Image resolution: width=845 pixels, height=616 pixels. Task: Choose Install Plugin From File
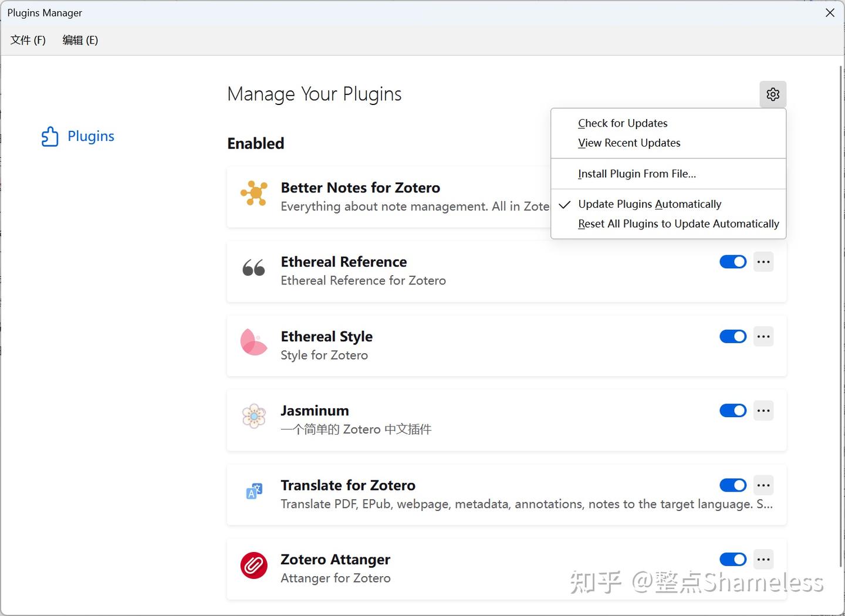(x=637, y=174)
